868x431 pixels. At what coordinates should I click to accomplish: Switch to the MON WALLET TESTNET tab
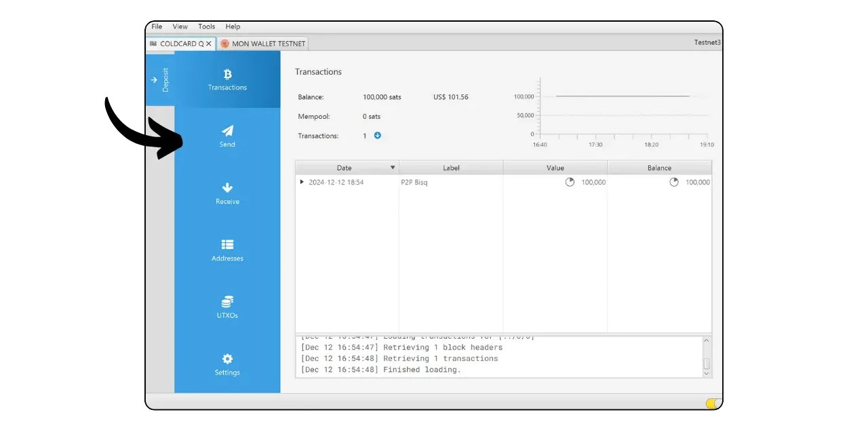click(x=263, y=43)
